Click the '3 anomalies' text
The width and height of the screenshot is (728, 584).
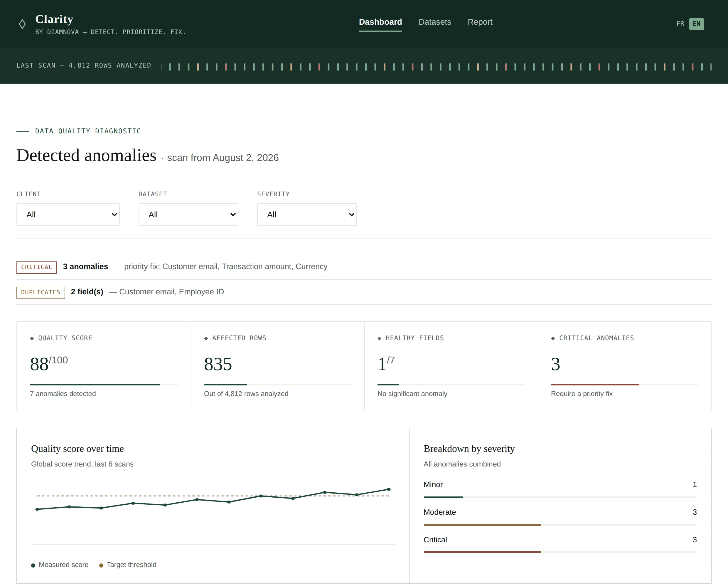pyautogui.click(x=85, y=266)
